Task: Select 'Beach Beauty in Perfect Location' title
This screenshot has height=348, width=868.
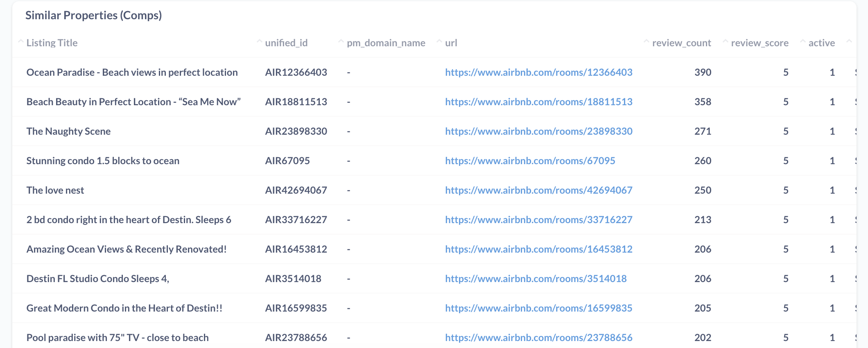Action: [x=133, y=102]
